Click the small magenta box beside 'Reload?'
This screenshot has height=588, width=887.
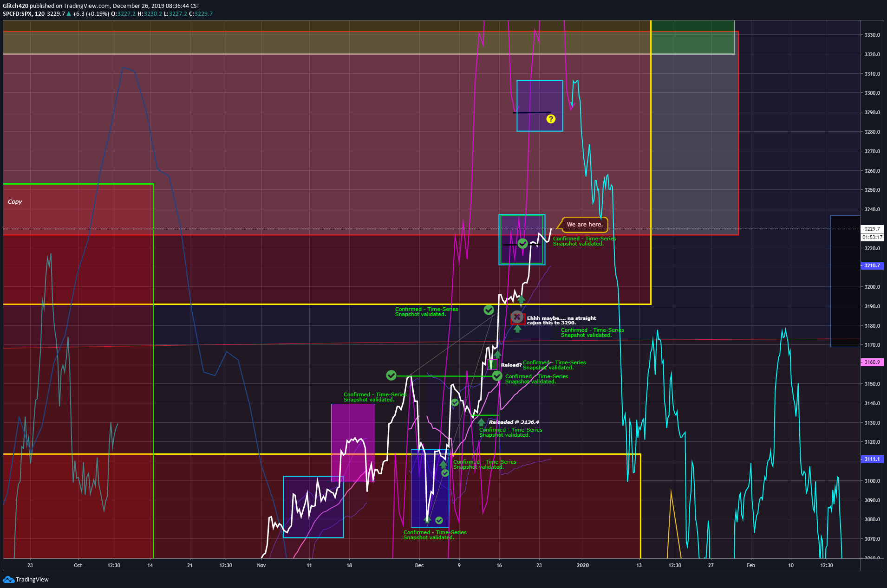coord(492,364)
